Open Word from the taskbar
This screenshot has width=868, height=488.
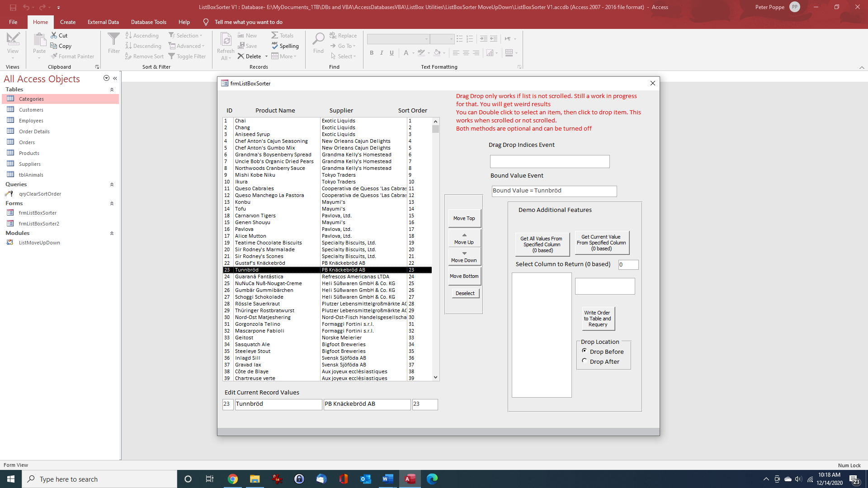(x=388, y=479)
